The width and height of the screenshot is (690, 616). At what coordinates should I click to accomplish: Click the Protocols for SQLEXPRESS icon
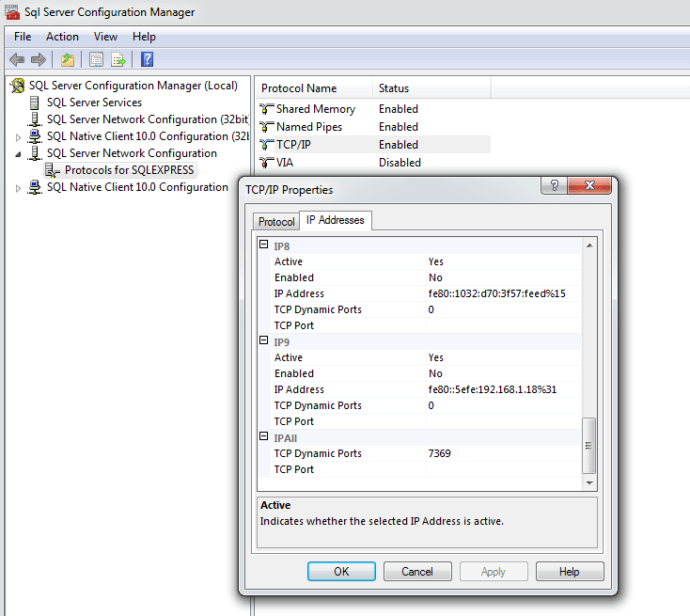click(53, 170)
